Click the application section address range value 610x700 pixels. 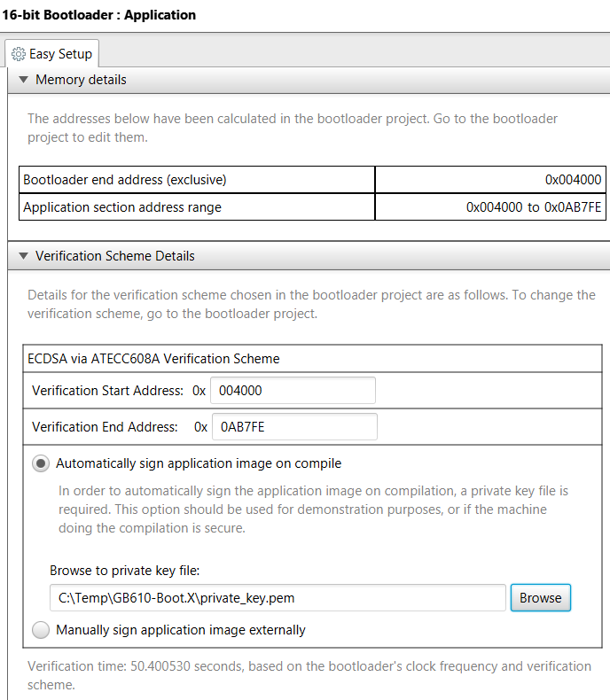pyautogui.click(x=534, y=207)
